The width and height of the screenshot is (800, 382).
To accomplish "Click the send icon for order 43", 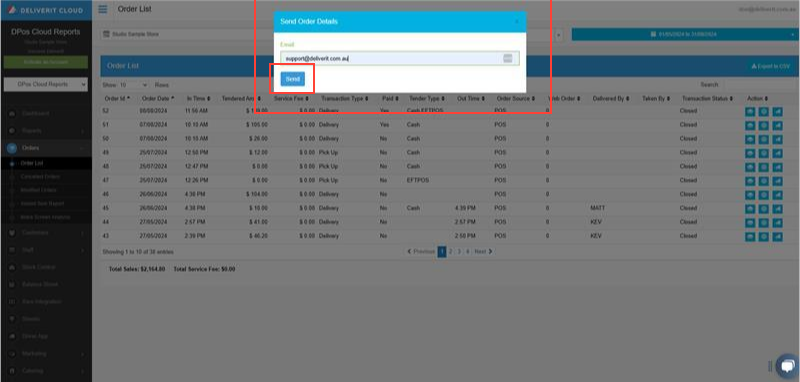I will 777,236.
